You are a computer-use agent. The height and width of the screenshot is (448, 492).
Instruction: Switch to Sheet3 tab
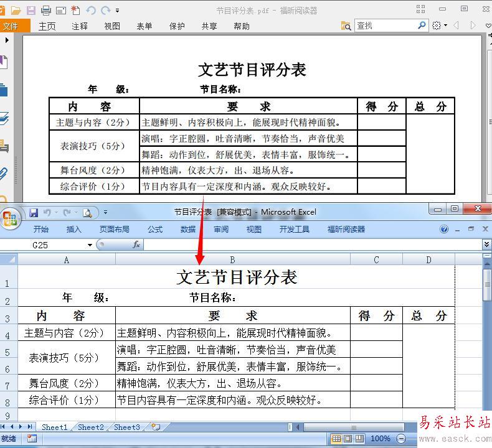[x=127, y=427]
